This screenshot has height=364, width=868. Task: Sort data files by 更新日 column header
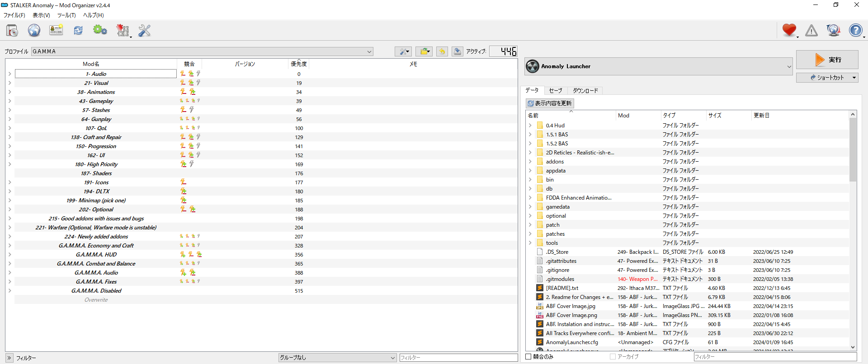[x=800, y=116]
